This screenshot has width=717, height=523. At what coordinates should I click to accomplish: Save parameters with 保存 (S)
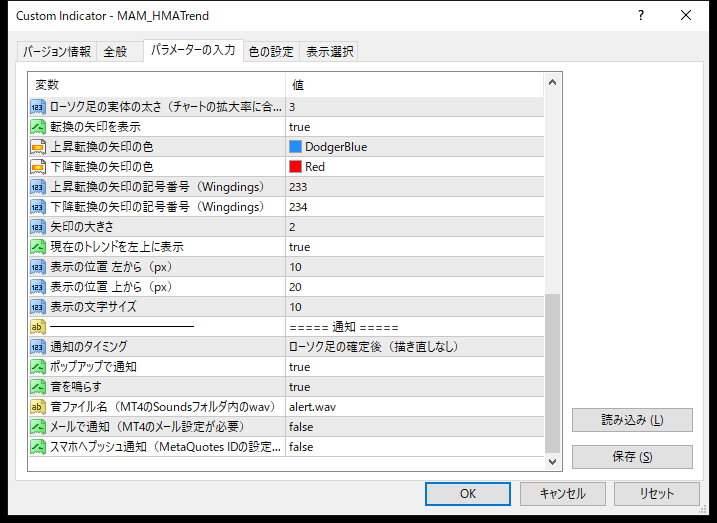pos(632,457)
